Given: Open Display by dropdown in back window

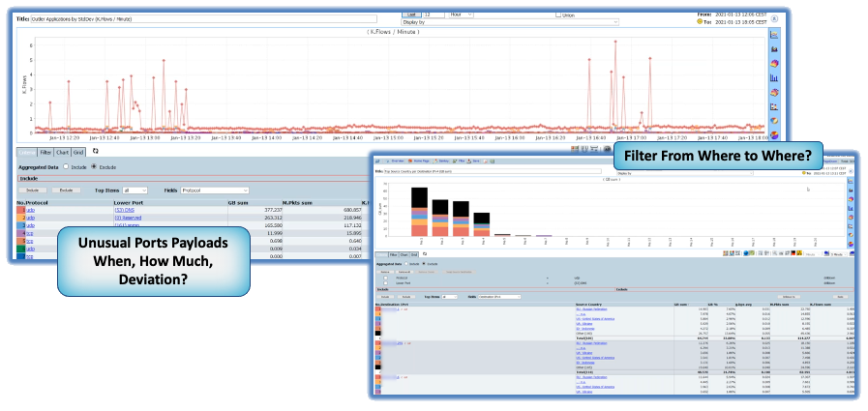Looking at the screenshot, I should (x=510, y=22).
